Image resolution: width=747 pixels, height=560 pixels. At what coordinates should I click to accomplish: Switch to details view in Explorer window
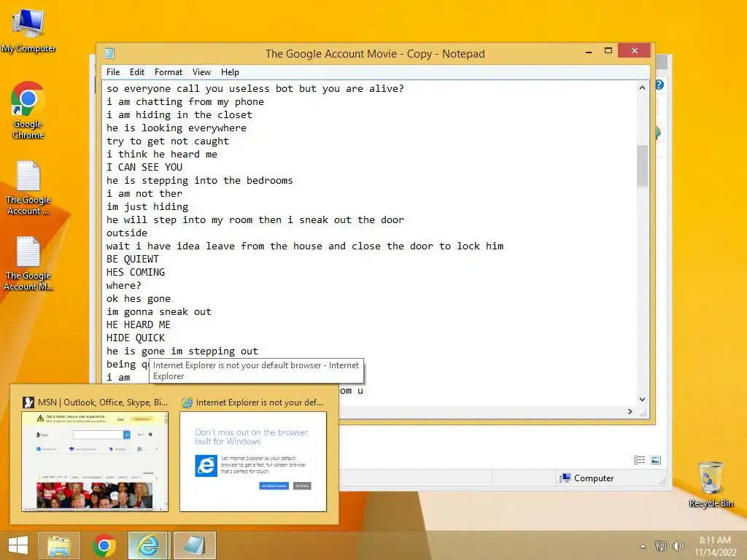tap(639, 460)
